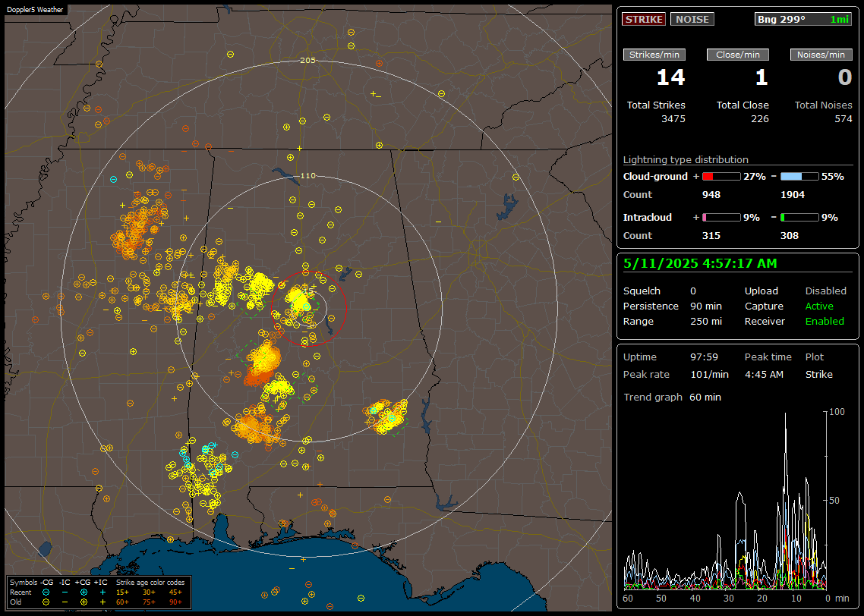Image resolution: width=864 pixels, height=616 pixels.
Task: Click the Peak time value 4:45 AM
Action: [x=764, y=374]
